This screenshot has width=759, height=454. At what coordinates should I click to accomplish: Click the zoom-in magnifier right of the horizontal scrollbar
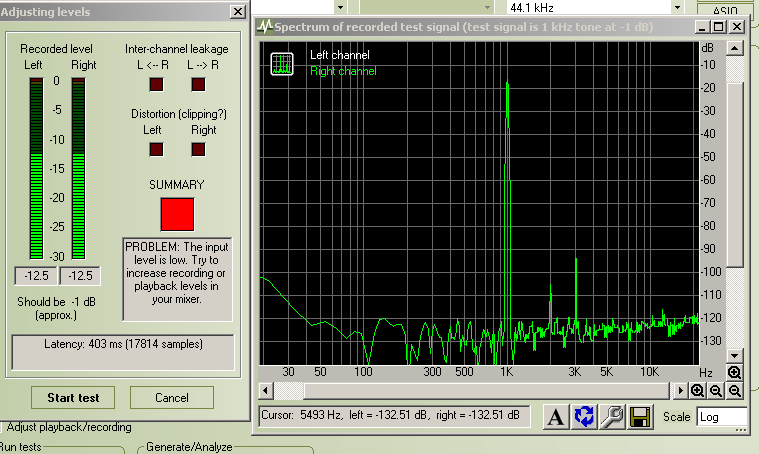(x=698, y=391)
